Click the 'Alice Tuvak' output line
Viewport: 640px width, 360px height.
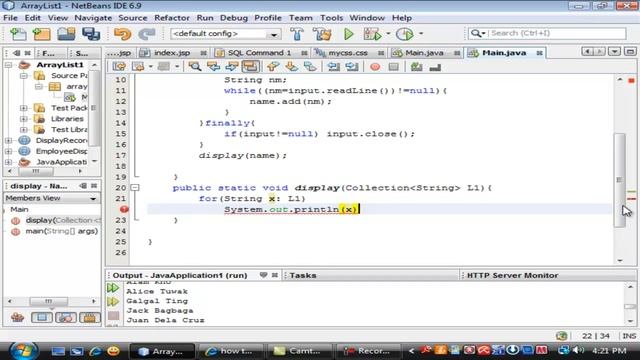coord(157,291)
